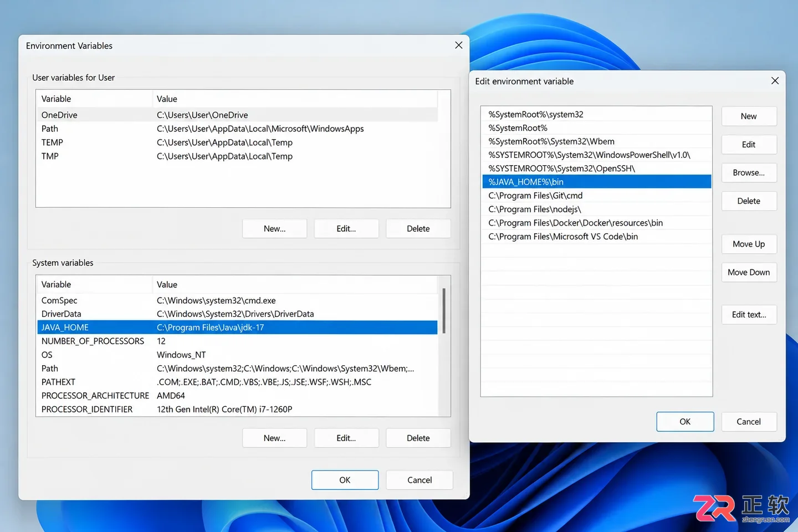The height and width of the screenshot is (532, 798).
Task: Click New... under System variables
Action: pyautogui.click(x=274, y=438)
